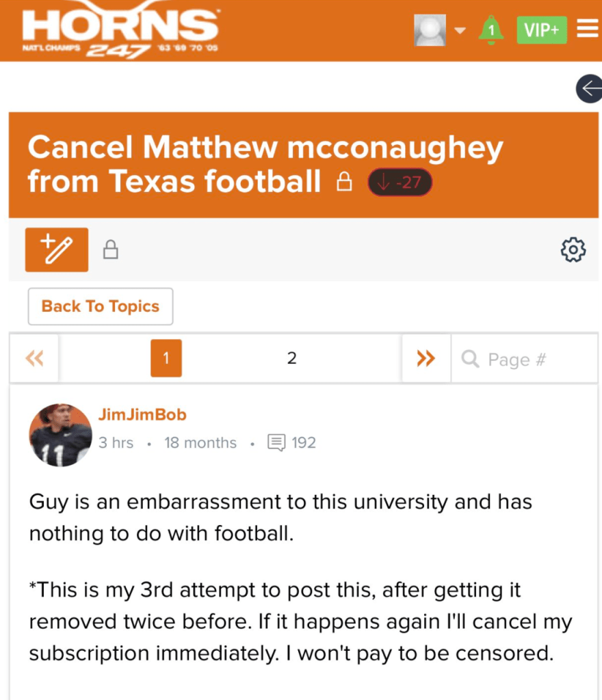Open JimJimBob's profile link

(x=142, y=415)
